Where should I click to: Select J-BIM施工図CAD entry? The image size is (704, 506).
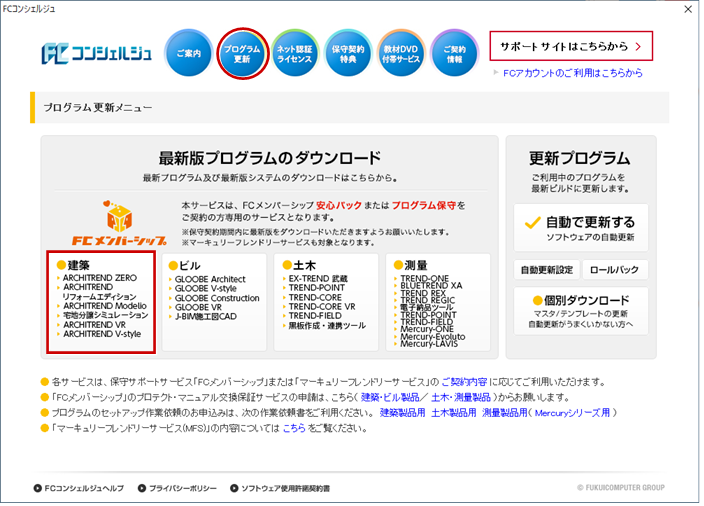point(206,317)
